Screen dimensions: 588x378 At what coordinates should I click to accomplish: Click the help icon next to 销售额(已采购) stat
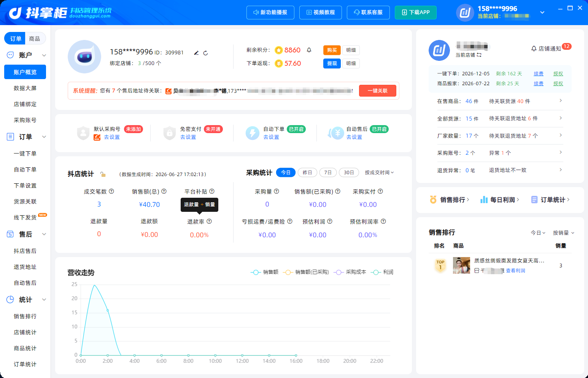pyautogui.click(x=338, y=191)
